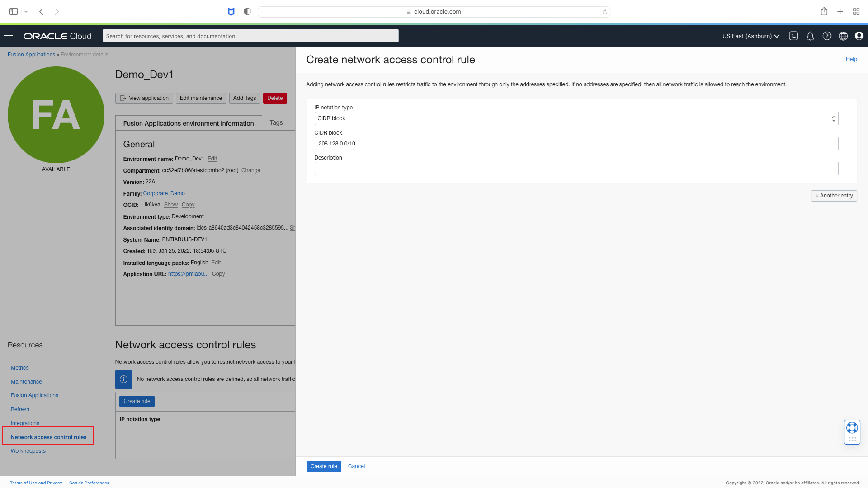
Task: Open a new tab with the plus icon
Action: (840, 11)
